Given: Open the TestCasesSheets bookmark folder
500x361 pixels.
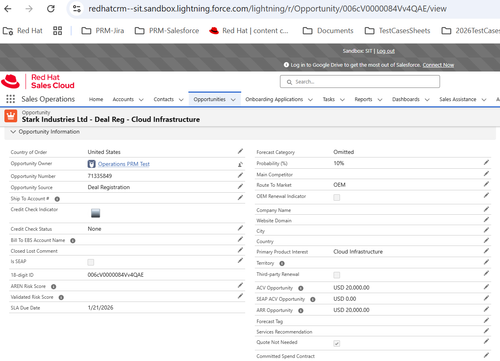Looking at the screenshot, I should tap(397, 31).
